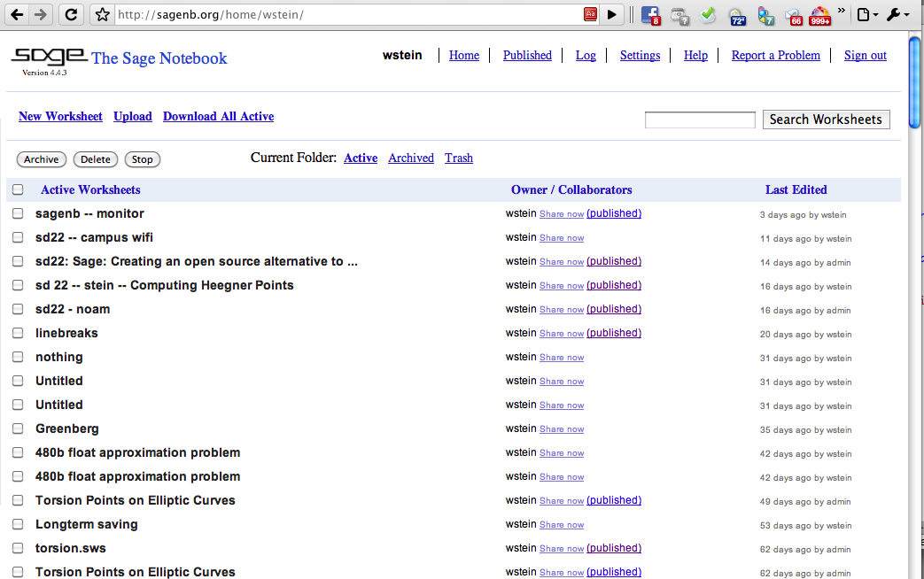
Task: Check the box for sagenb -- monitor
Action: click(18, 213)
